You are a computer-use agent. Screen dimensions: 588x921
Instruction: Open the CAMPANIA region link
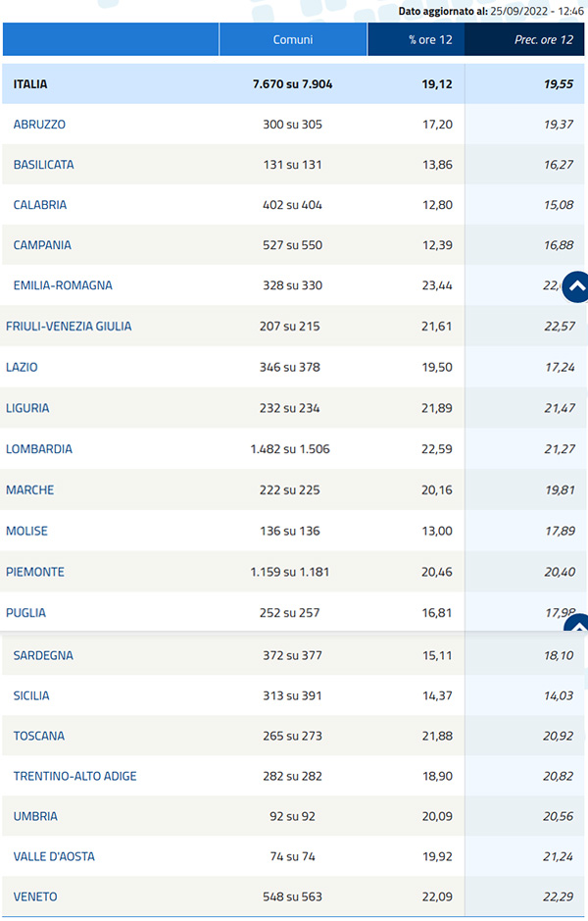(x=43, y=245)
